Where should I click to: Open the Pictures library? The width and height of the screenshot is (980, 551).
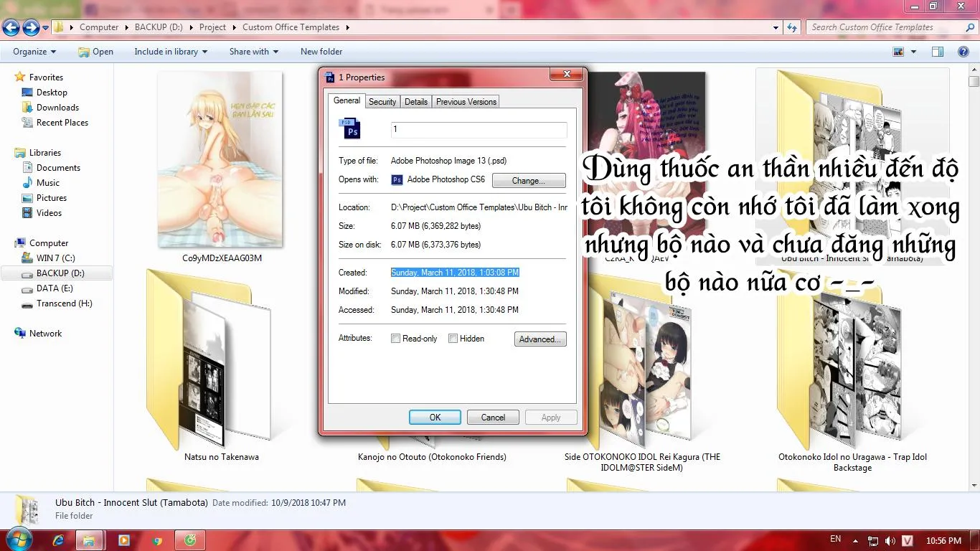(x=52, y=198)
